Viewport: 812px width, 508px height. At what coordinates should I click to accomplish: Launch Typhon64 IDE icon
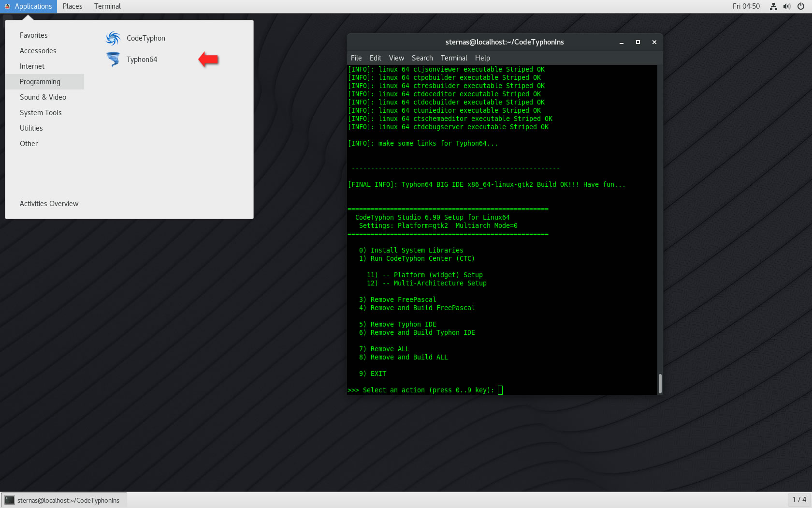click(113, 60)
